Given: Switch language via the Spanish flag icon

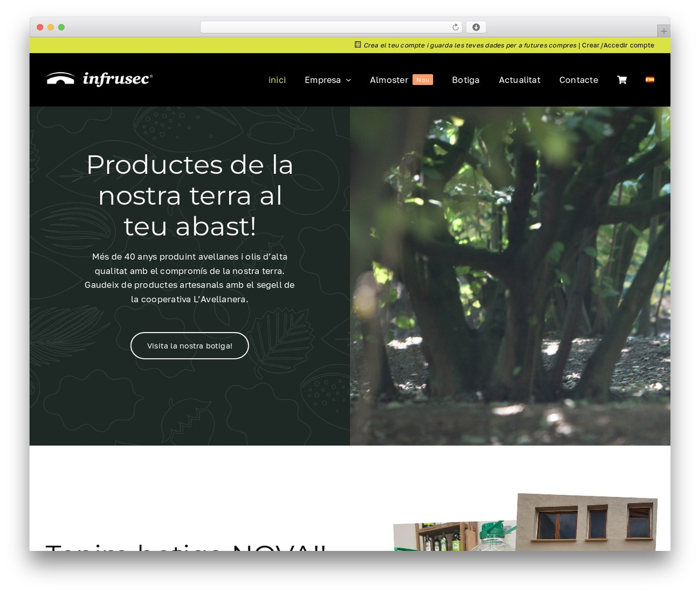Looking at the screenshot, I should pos(650,79).
